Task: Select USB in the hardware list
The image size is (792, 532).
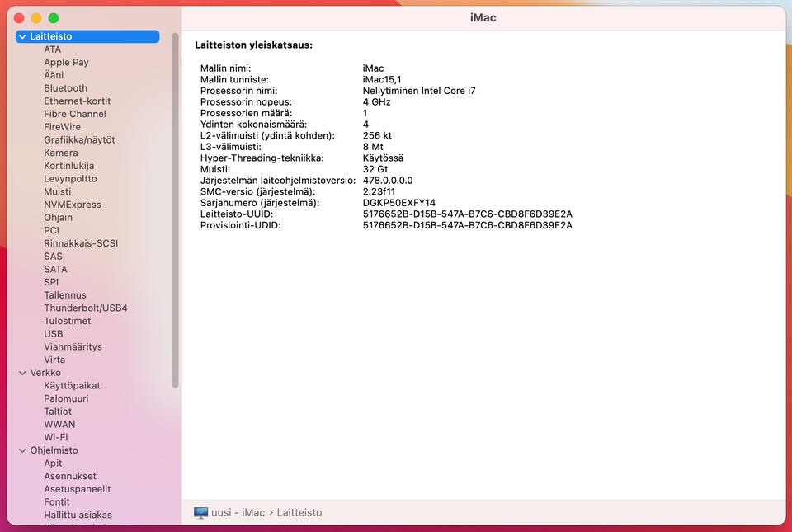Action: [54, 334]
